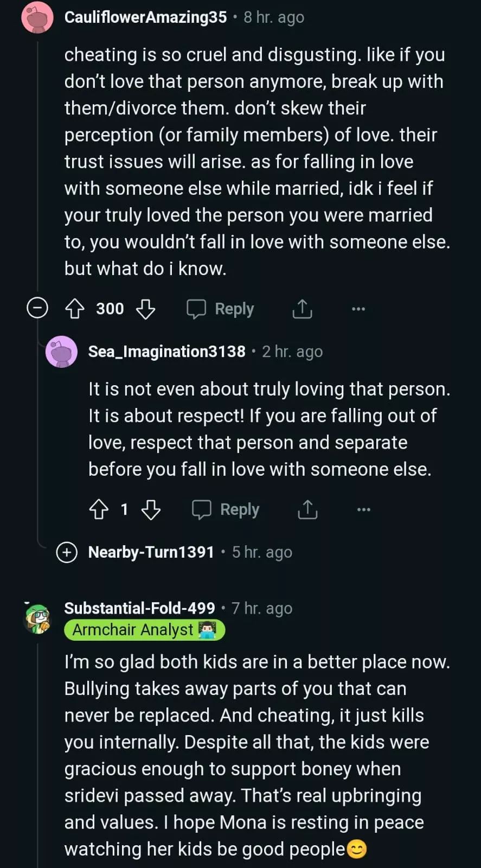Open more options on Sea_Imagination3138's reply
The image size is (481, 868).
point(364,509)
